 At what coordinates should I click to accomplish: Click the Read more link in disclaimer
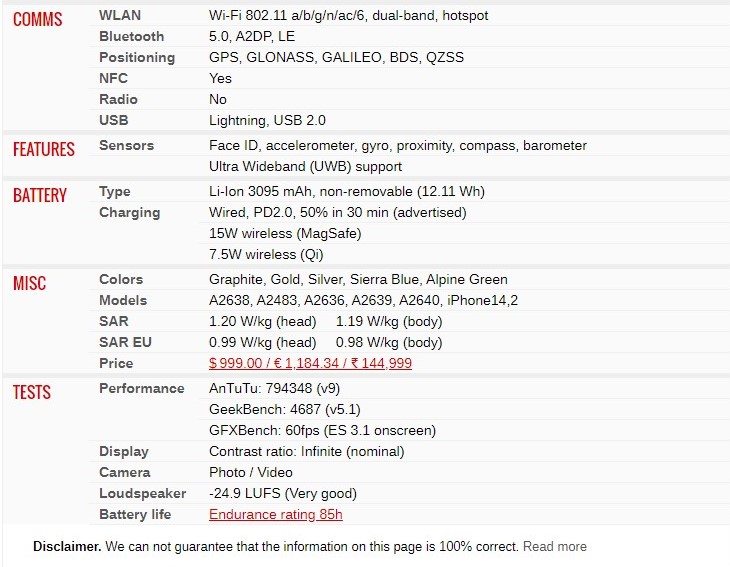click(555, 547)
